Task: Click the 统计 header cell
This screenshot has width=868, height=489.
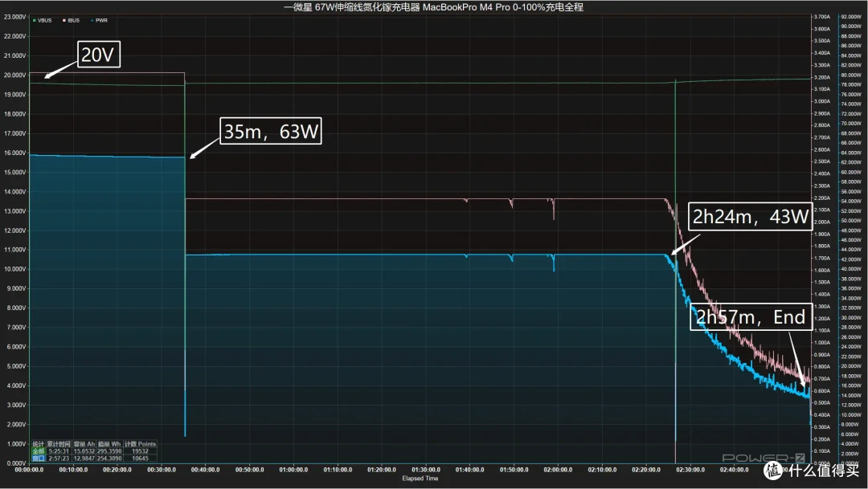Action: tap(39, 444)
